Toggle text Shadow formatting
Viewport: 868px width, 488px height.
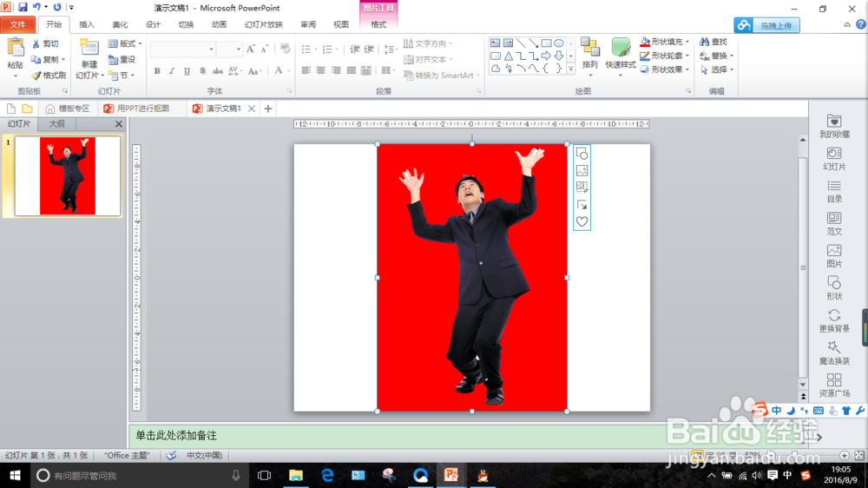click(x=202, y=71)
